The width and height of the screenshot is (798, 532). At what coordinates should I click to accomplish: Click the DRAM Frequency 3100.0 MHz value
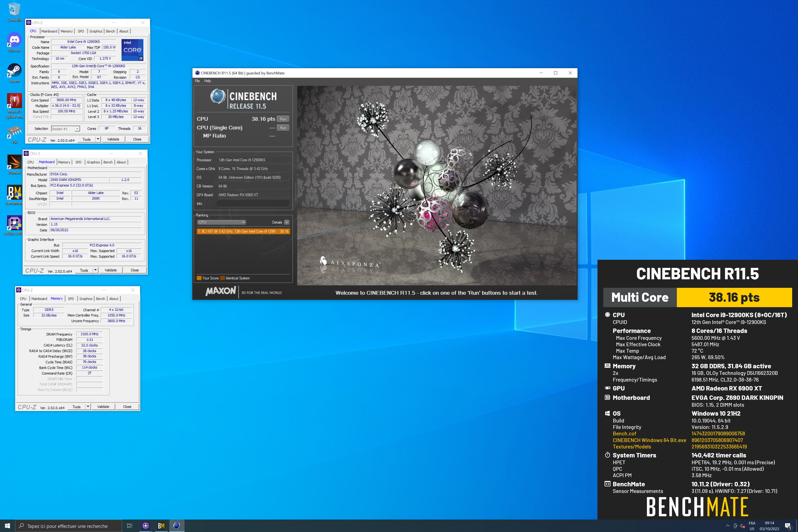[x=90, y=334]
